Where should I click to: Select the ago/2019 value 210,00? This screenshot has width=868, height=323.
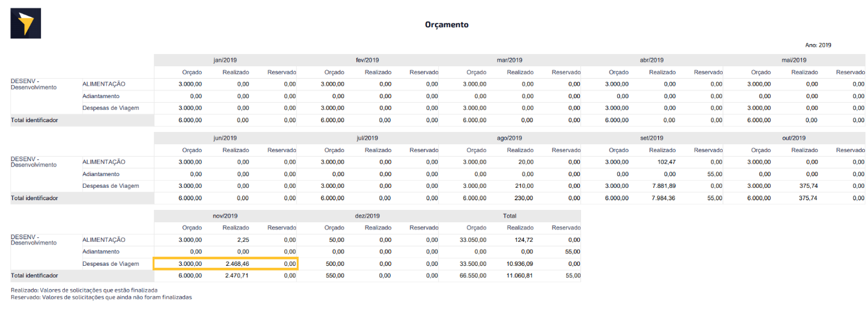(x=525, y=186)
